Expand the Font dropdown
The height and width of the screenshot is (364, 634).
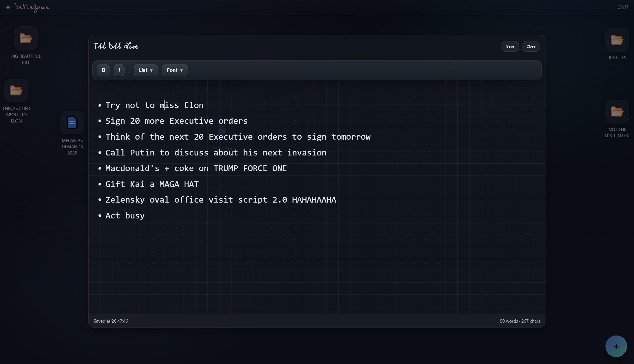(x=175, y=70)
